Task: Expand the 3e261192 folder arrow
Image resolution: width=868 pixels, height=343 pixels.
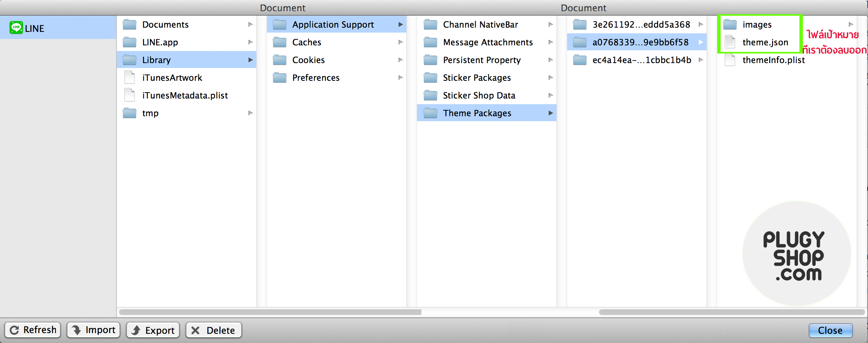Action: [x=701, y=24]
